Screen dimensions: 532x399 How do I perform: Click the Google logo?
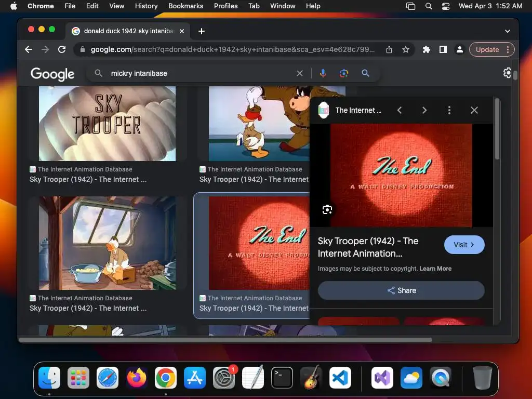(x=52, y=74)
